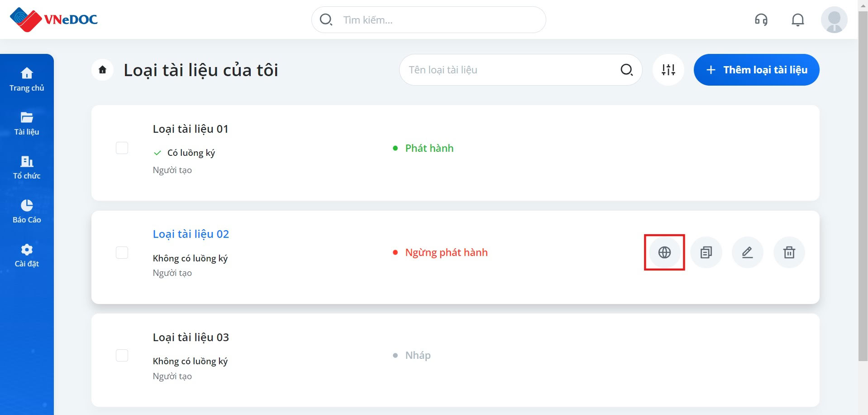Click the globe publish icon for Loại tài liệu 02

(664, 252)
